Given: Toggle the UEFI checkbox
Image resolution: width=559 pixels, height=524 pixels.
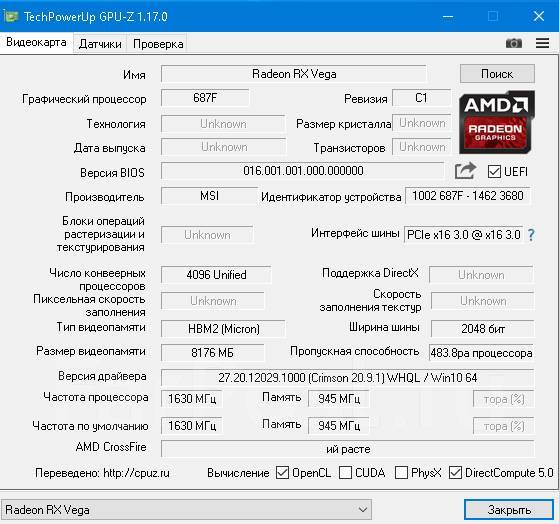Looking at the screenshot, I should pyautogui.click(x=494, y=171).
